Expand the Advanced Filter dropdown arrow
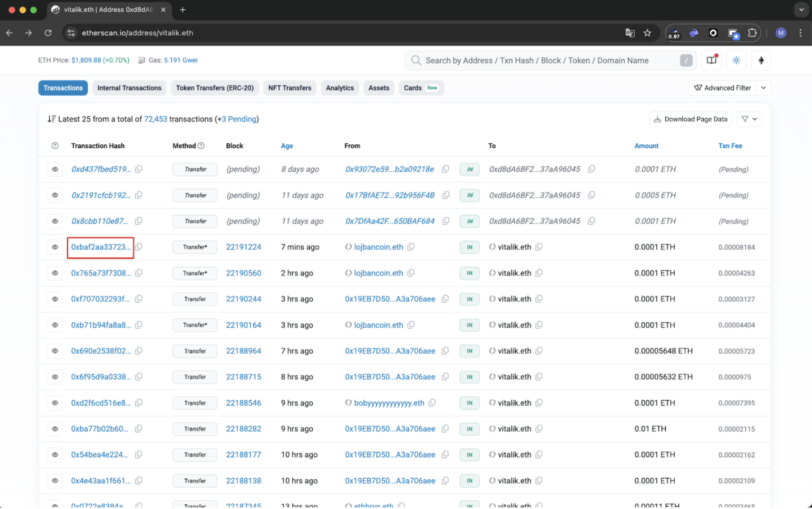Screen dimensions: 812x509 tap(763, 88)
